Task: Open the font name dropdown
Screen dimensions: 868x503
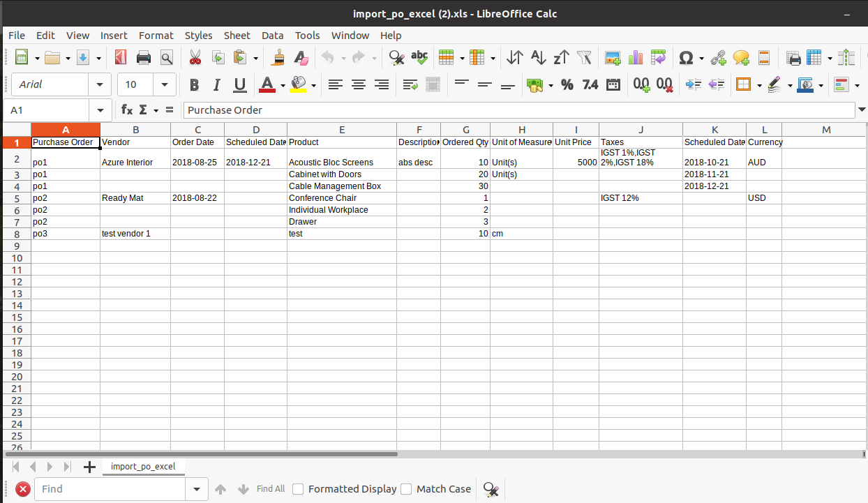Action: tap(100, 84)
